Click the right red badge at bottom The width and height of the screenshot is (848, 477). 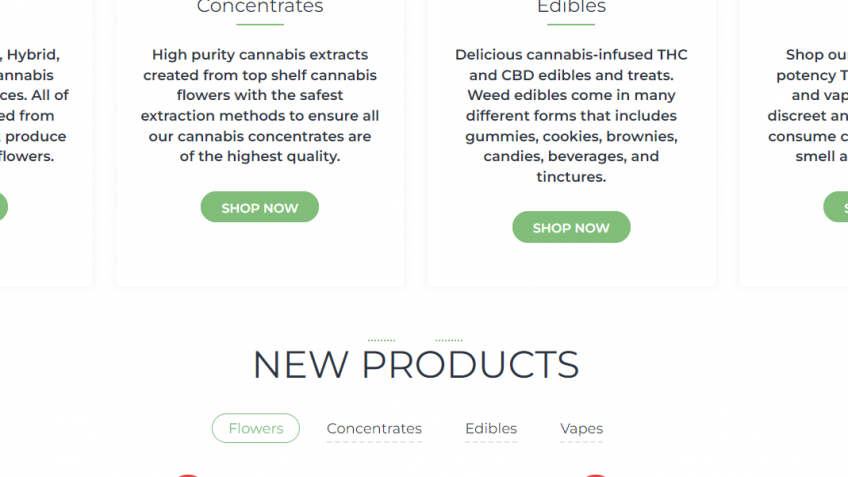(594, 475)
